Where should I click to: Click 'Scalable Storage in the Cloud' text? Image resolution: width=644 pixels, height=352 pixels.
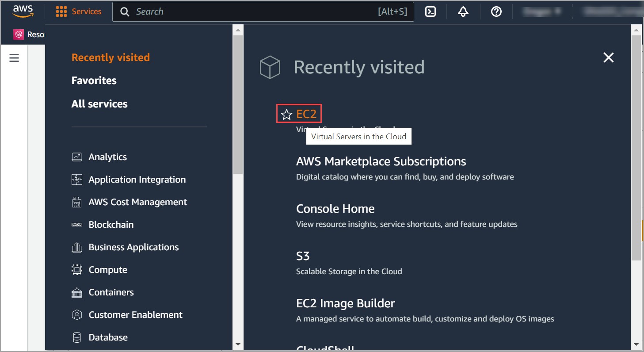349,272
